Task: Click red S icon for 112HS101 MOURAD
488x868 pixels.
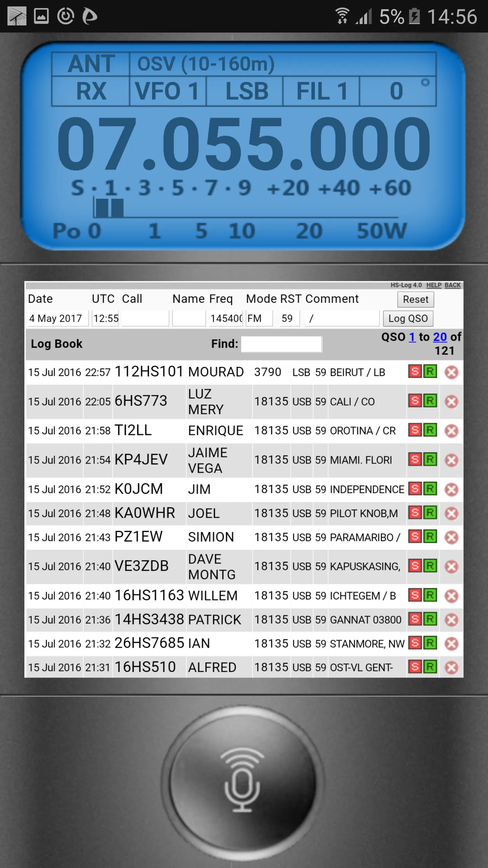Action: click(415, 372)
